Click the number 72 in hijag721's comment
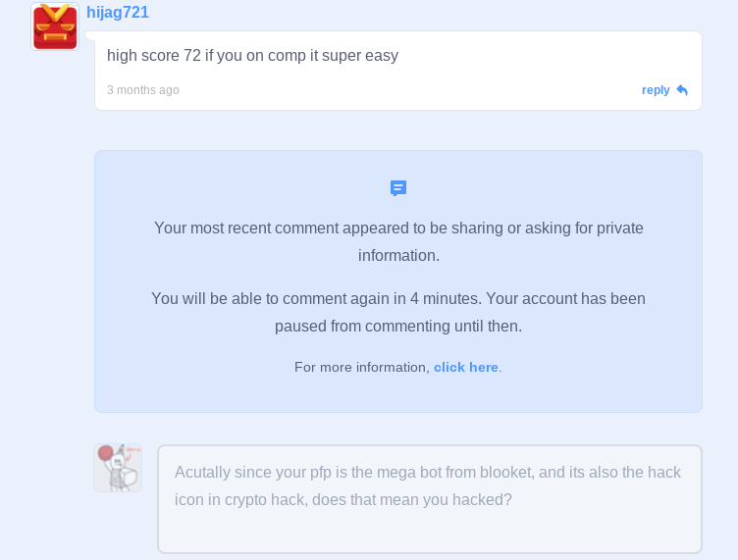Screen dimensions: 738x560 click(192, 56)
